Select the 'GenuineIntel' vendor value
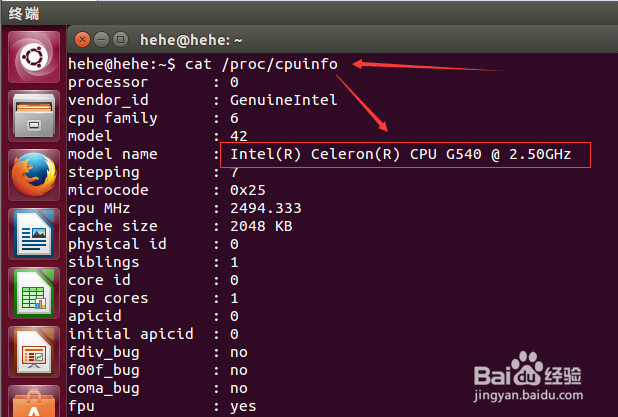618x417 pixels. (283, 100)
